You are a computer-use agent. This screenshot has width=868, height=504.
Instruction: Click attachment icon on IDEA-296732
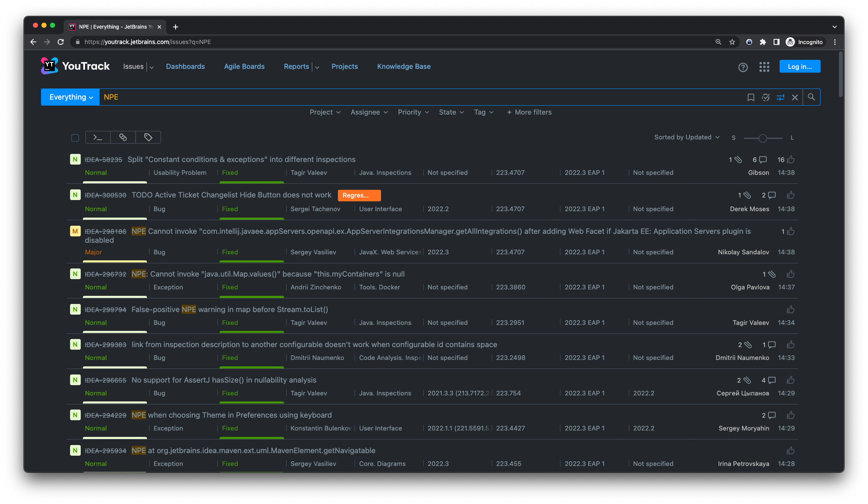(x=772, y=274)
